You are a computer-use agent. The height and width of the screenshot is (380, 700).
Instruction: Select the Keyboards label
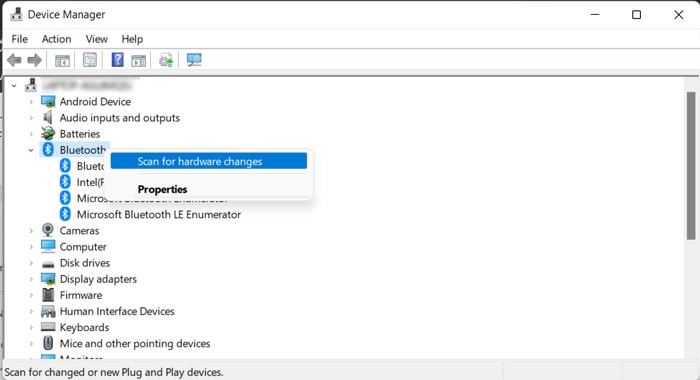(x=84, y=327)
